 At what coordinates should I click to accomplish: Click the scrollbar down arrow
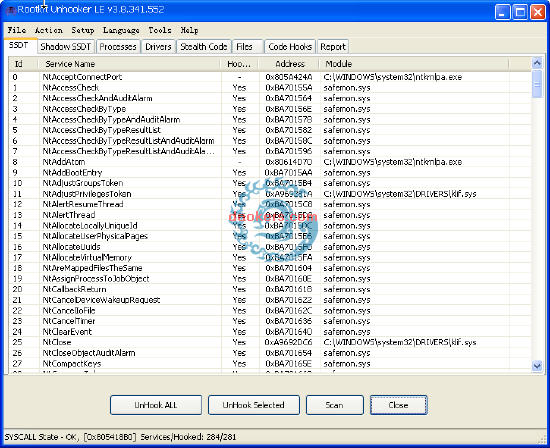point(537,366)
